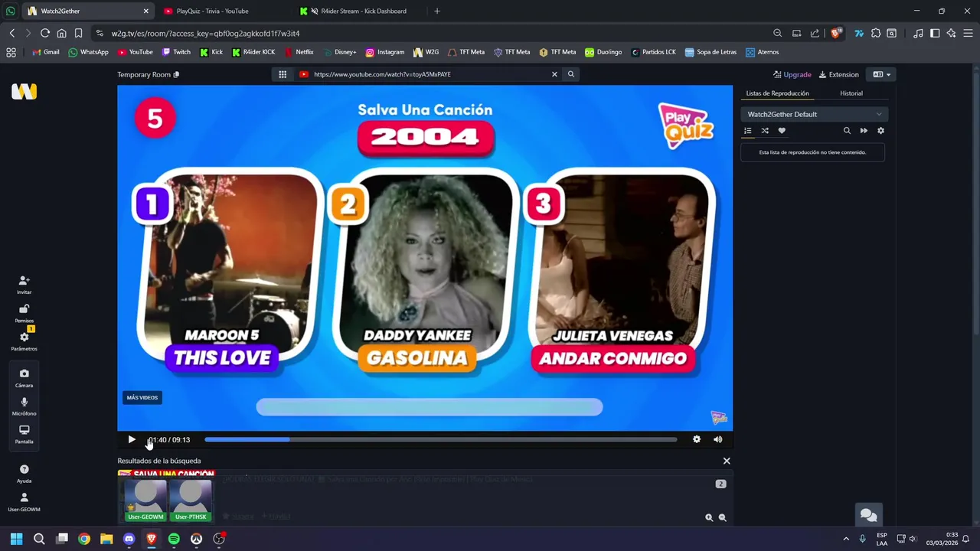
Task: Switch to Historial tab
Action: pos(851,93)
